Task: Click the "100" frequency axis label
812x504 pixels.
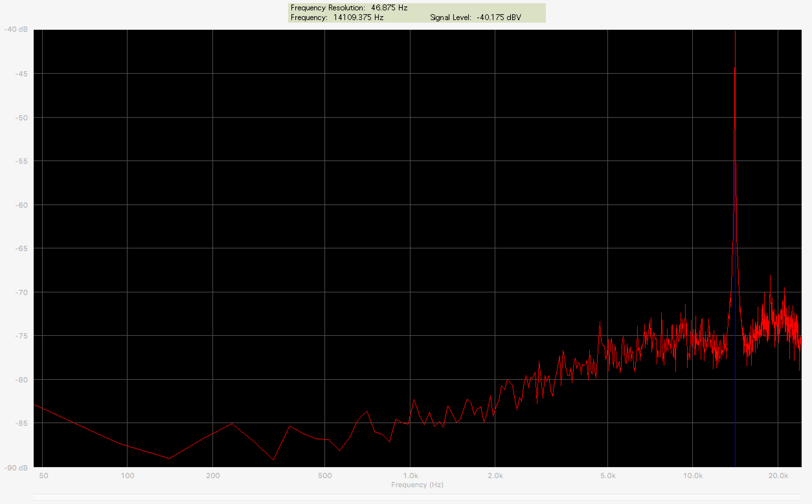Action: pyautogui.click(x=128, y=476)
